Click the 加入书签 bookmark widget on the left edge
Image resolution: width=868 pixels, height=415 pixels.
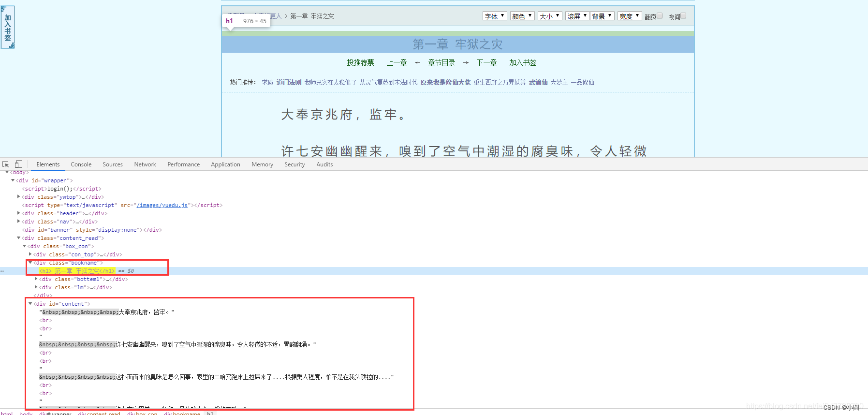click(x=8, y=27)
